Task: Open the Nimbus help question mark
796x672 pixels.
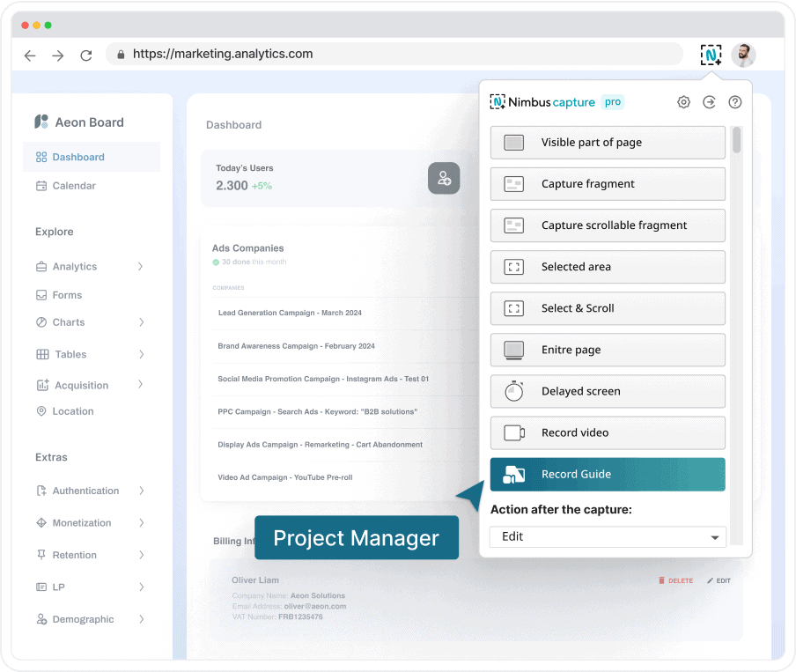Action: click(x=734, y=102)
